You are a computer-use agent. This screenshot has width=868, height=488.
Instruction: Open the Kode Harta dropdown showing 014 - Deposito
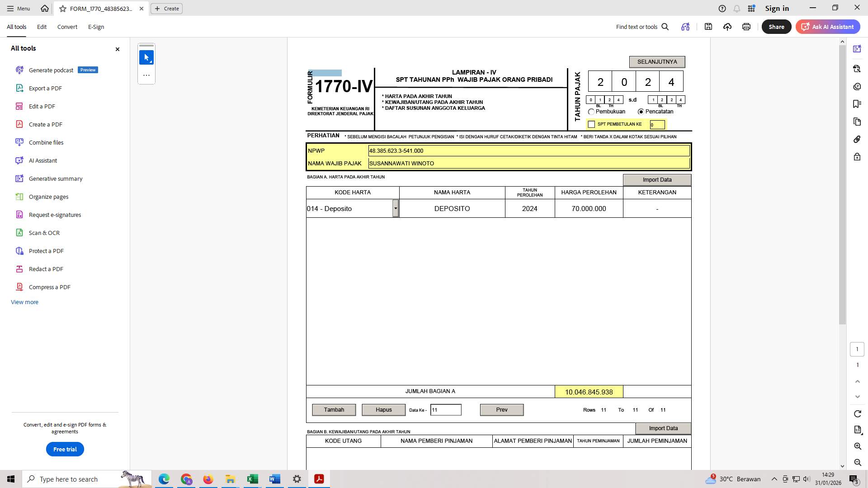coord(396,208)
